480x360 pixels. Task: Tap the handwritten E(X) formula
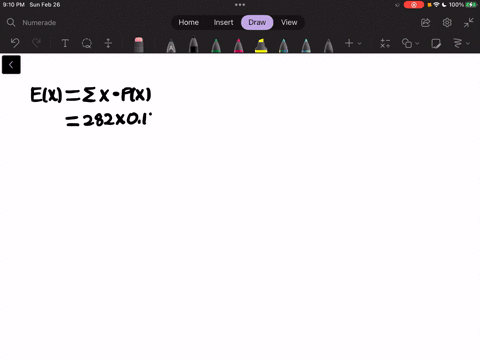[91, 95]
